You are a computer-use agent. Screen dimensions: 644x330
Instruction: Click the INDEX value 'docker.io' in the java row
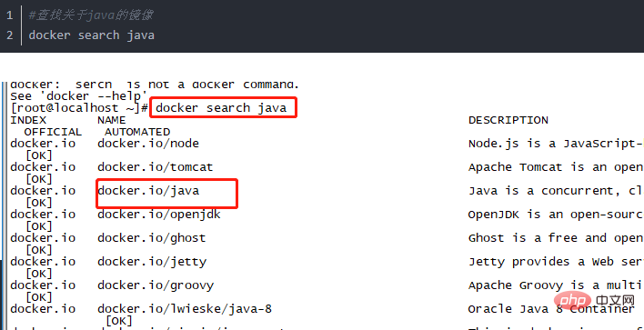(43, 191)
